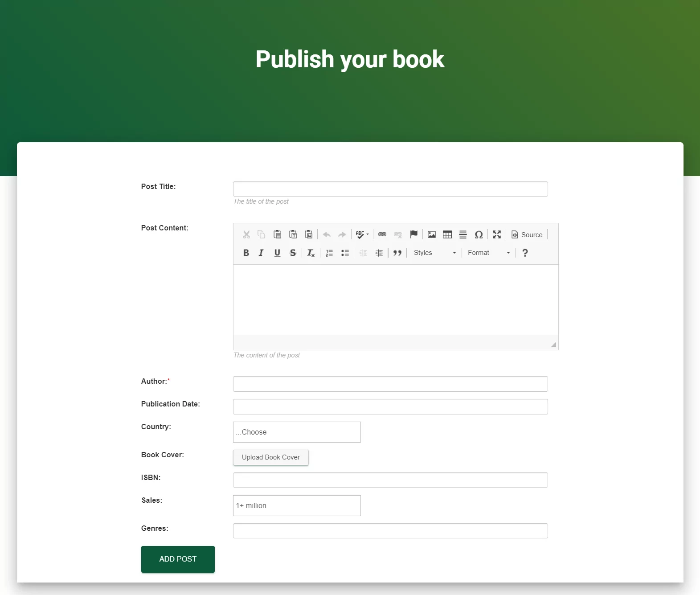Toggle bold formatting in the editor
The image size is (700, 595).
246,253
